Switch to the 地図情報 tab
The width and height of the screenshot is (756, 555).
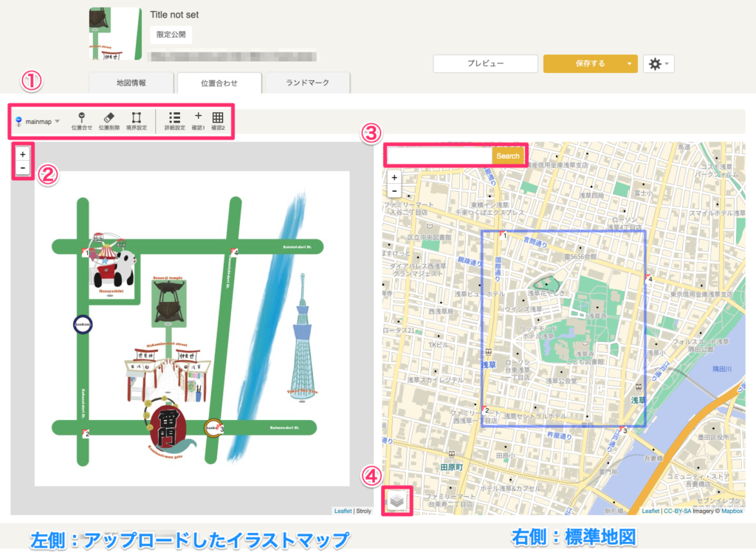tap(131, 83)
